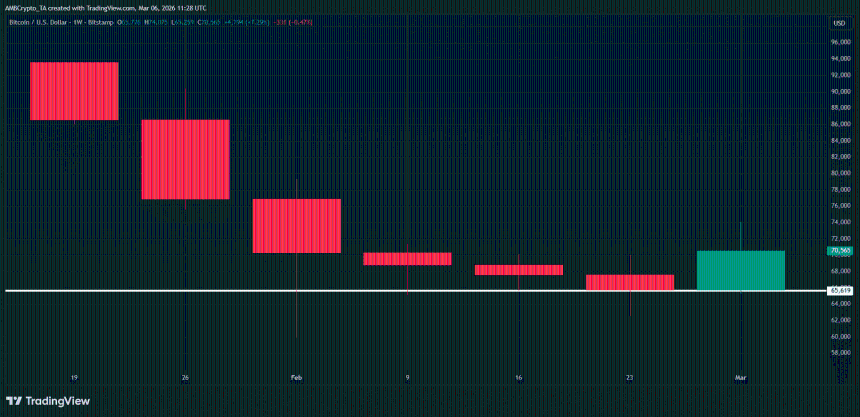
Task: Select the red candle at Feb
Action: (297, 225)
